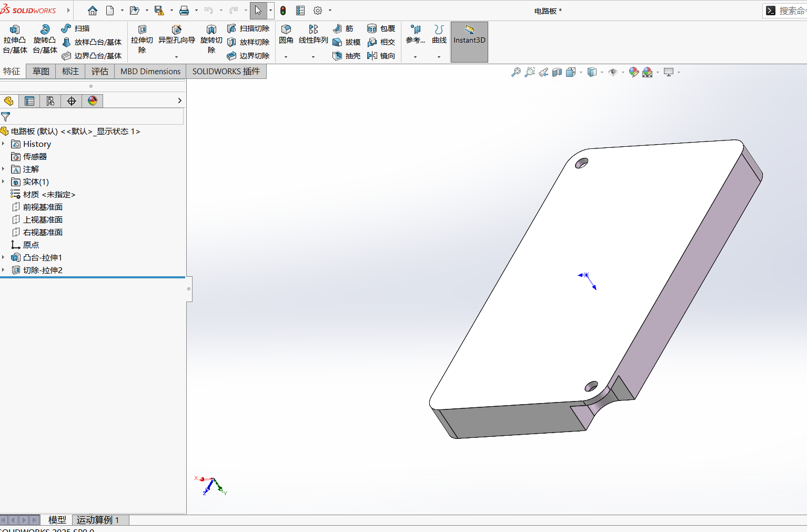Expand the SOLIDWORKS logo menu arrow
The height and width of the screenshot is (532, 807).
pos(68,10)
